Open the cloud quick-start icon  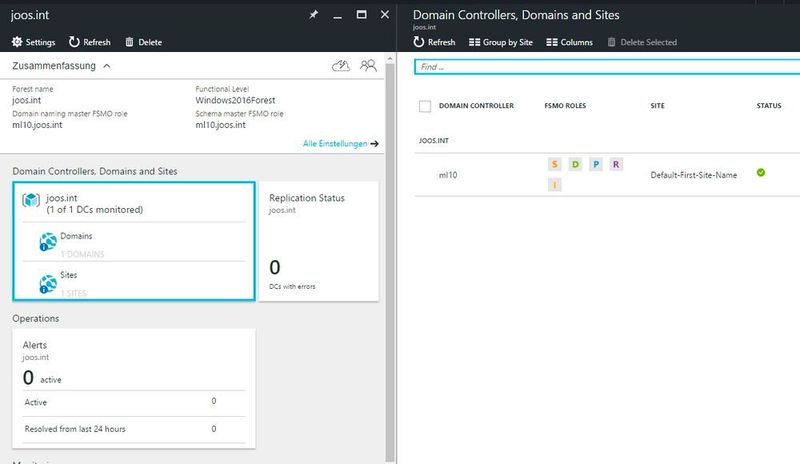click(341, 65)
